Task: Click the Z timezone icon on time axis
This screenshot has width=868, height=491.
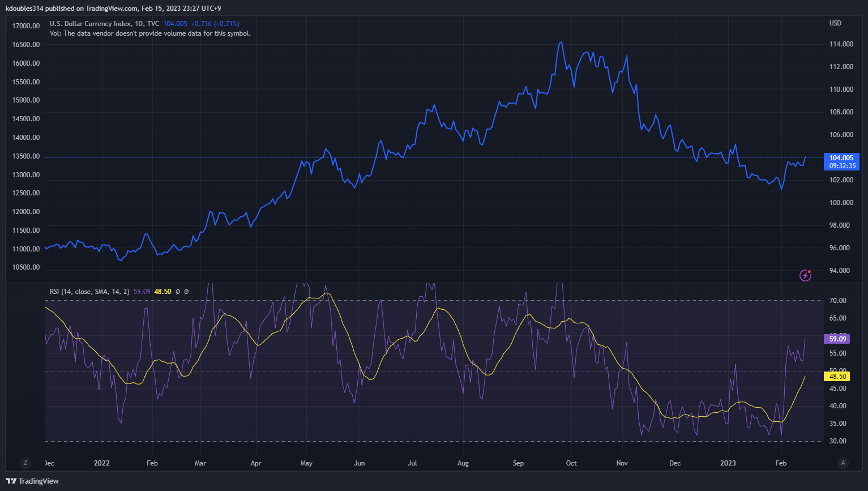Action: [x=25, y=463]
